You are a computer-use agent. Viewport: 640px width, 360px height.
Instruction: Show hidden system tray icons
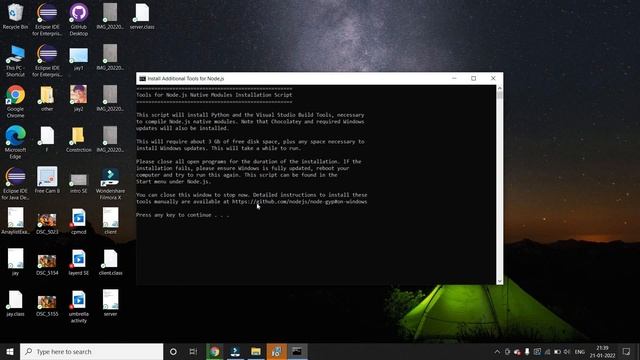pyautogui.click(x=497, y=351)
